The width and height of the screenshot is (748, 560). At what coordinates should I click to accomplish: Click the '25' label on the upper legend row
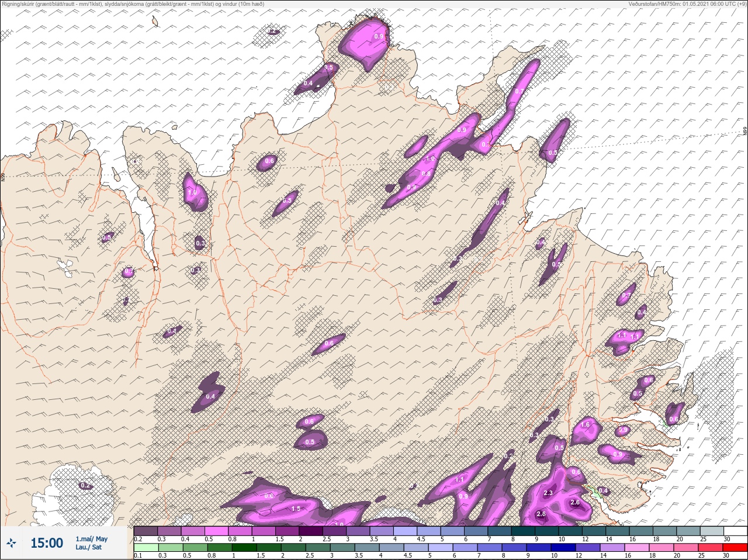pos(703,539)
